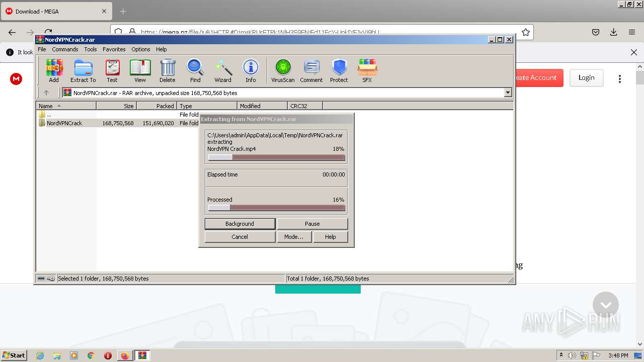Open File Explorer from taskbar
This screenshot has height=362, width=644.
pyautogui.click(x=57, y=355)
